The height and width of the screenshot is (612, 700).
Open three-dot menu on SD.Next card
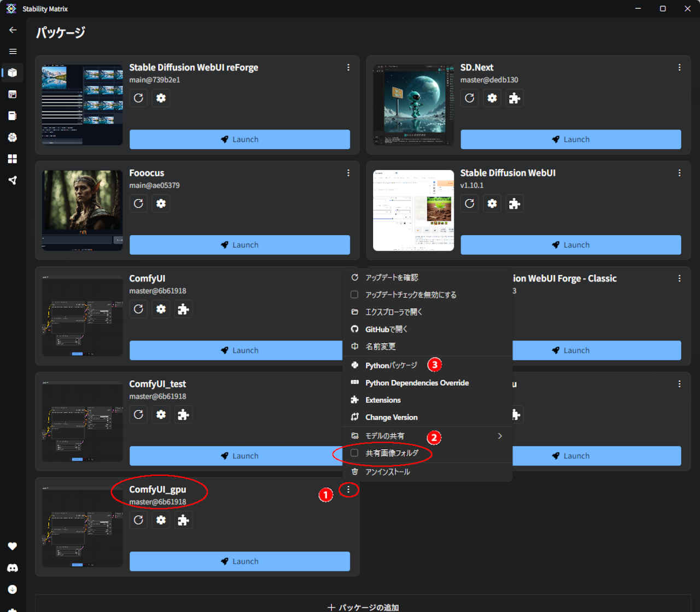coord(679,67)
